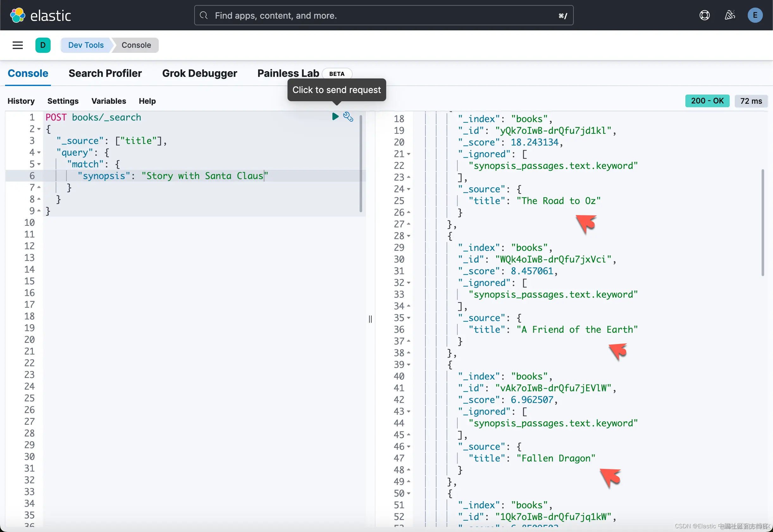The image size is (773, 532).
Task: Click the Dev Tools breadcrumb link
Action: (86, 45)
